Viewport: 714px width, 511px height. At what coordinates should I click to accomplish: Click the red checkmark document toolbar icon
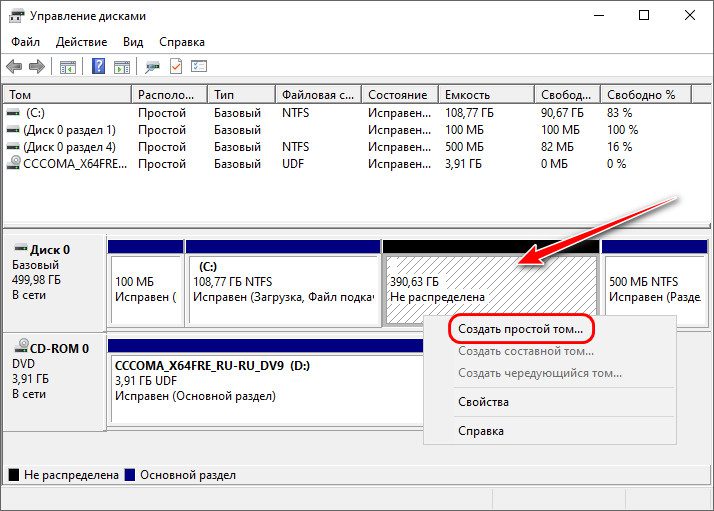[176, 66]
